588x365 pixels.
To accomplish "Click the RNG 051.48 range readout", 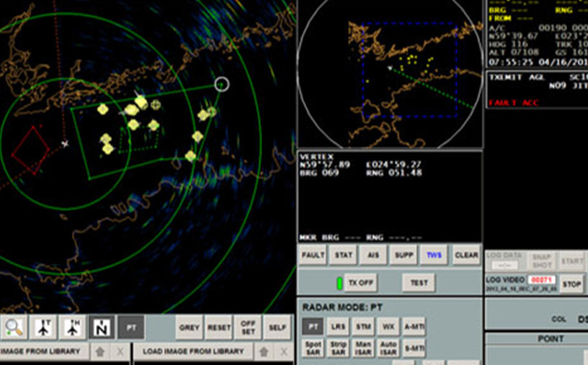I will tap(394, 173).
